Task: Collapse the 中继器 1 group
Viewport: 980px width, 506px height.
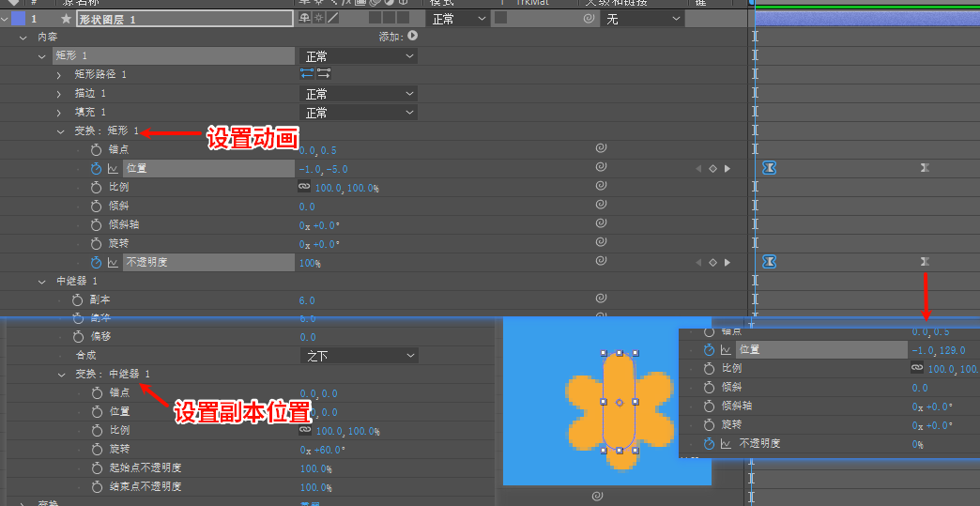Action: 42,282
